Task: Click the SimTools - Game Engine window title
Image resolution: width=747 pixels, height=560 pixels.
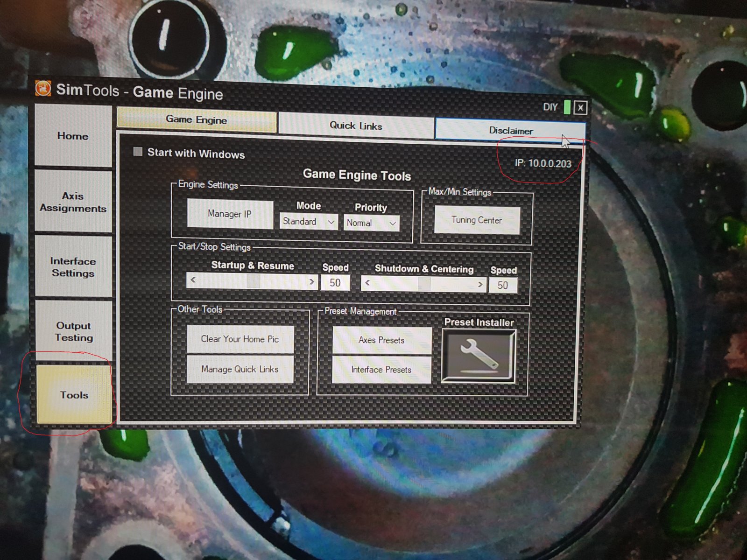Action: (x=140, y=91)
